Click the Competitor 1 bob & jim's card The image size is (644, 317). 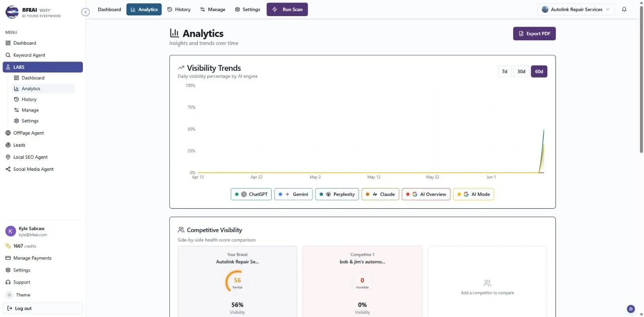pos(362,282)
